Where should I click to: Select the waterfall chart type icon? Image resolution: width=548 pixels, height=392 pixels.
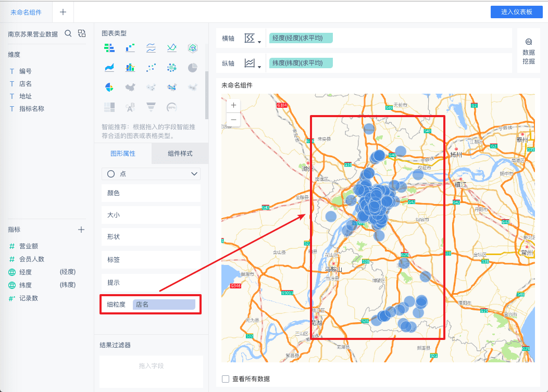130,48
